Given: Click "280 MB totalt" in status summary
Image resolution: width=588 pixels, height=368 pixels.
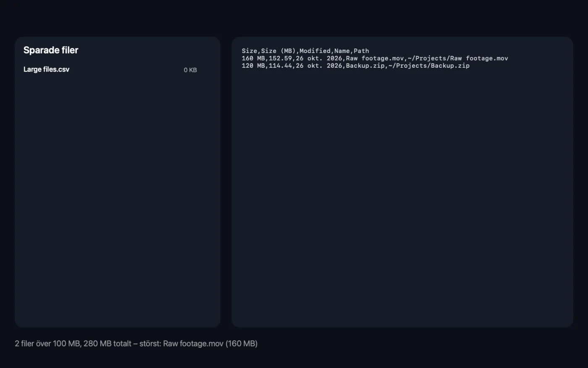Looking at the screenshot, I should click(108, 344).
